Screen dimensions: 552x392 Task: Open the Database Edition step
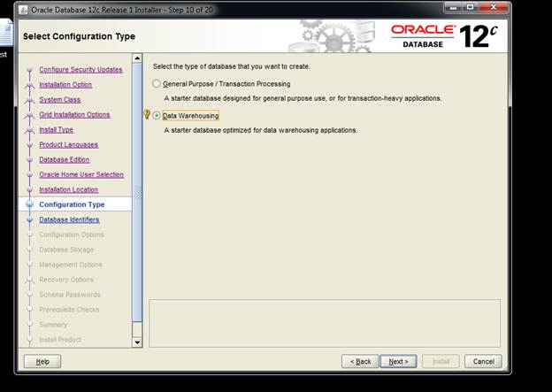click(65, 159)
